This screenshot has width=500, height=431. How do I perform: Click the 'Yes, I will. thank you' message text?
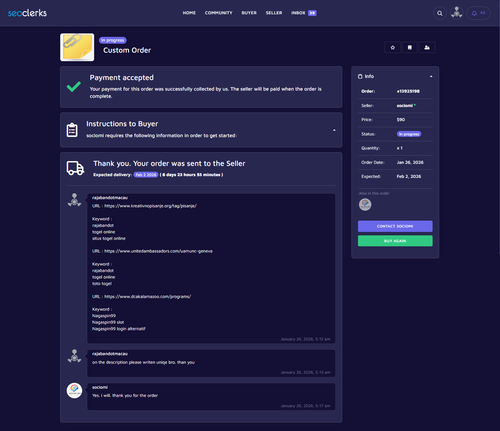(x=125, y=396)
